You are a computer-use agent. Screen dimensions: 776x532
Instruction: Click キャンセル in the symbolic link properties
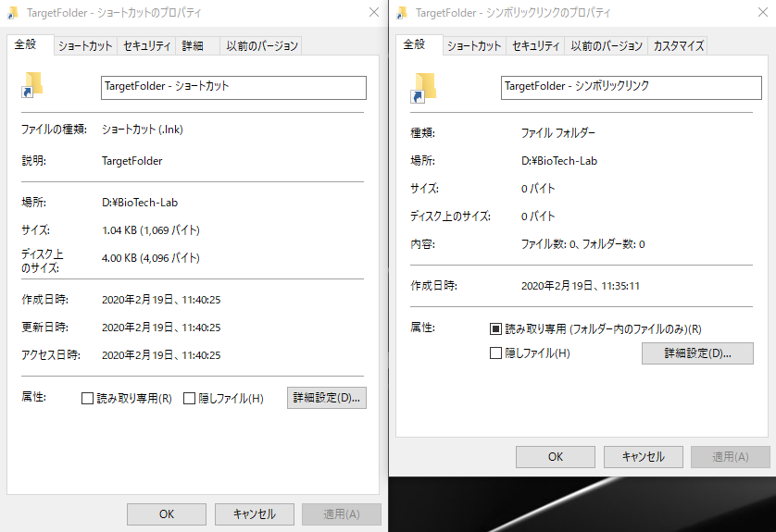pos(644,457)
